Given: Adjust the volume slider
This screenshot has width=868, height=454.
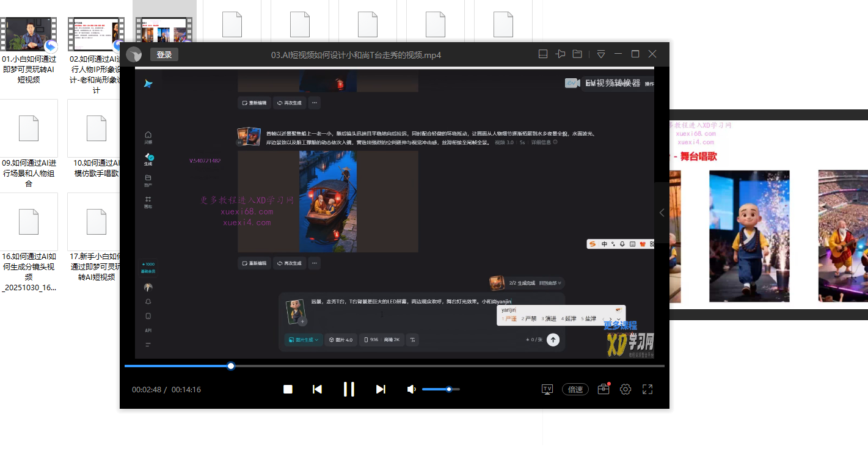Looking at the screenshot, I should (440, 389).
